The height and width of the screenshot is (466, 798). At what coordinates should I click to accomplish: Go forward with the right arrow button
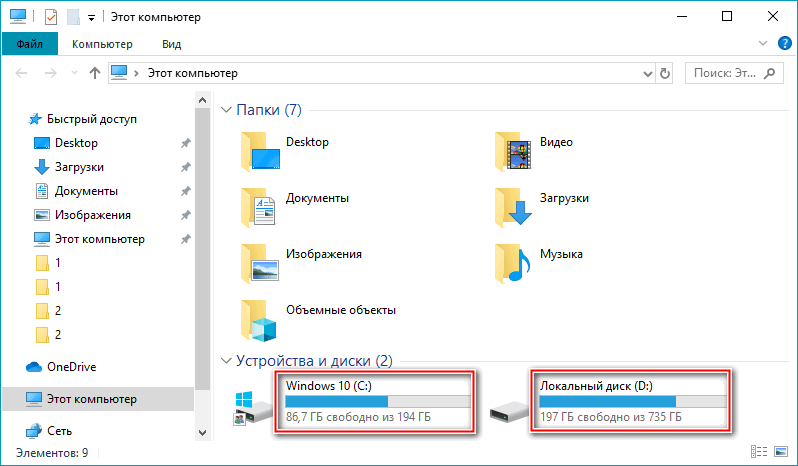[50, 73]
